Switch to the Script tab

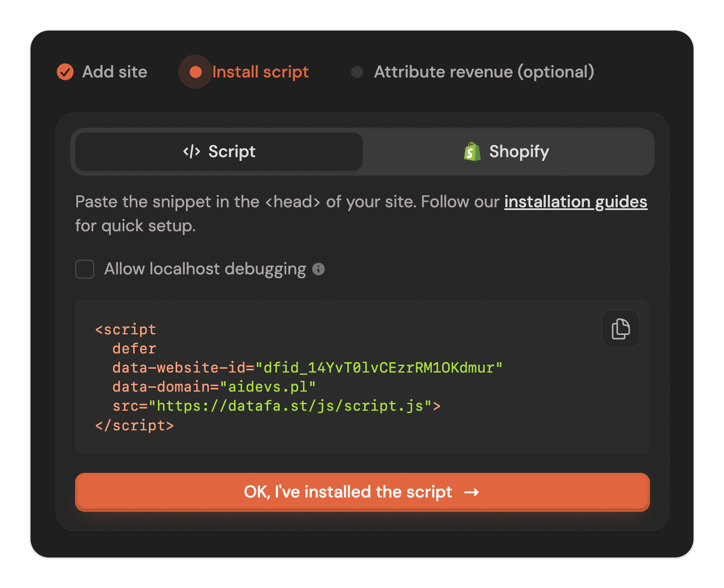[219, 152]
